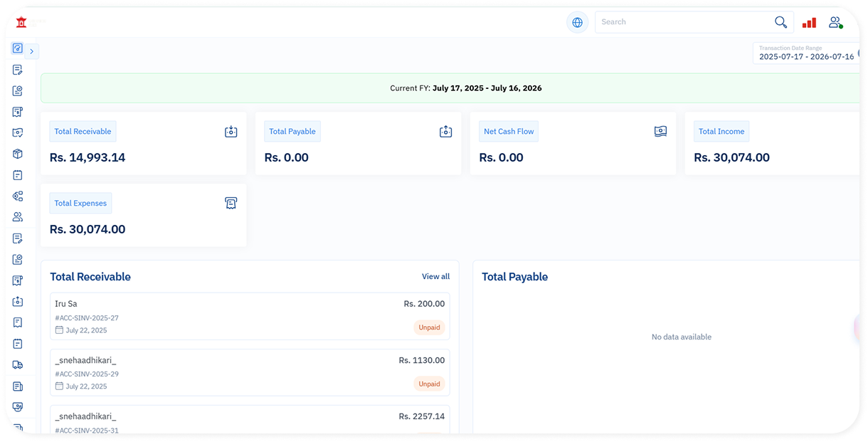Image resolution: width=868 pixels, height=442 pixels.
Task: Click the notepad icon above the truck icon
Action: 18,344
